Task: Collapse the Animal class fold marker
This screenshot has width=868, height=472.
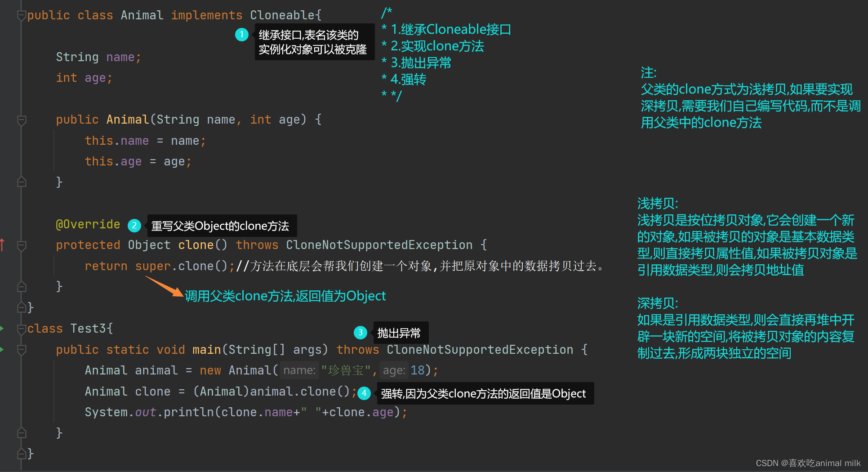Action: (21, 15)
